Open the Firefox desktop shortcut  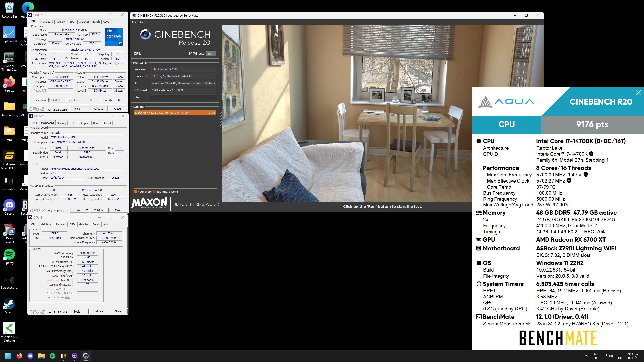pos(9,84)
